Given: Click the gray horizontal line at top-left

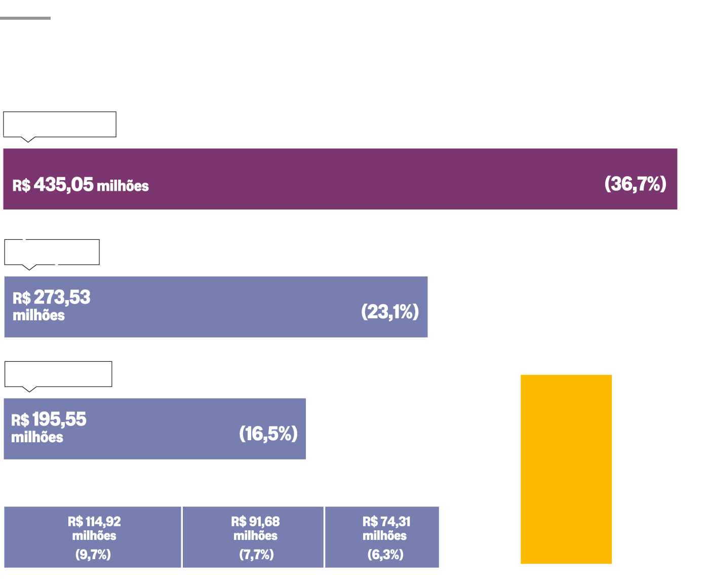Looking at the screenshot, I should [25, 18].
